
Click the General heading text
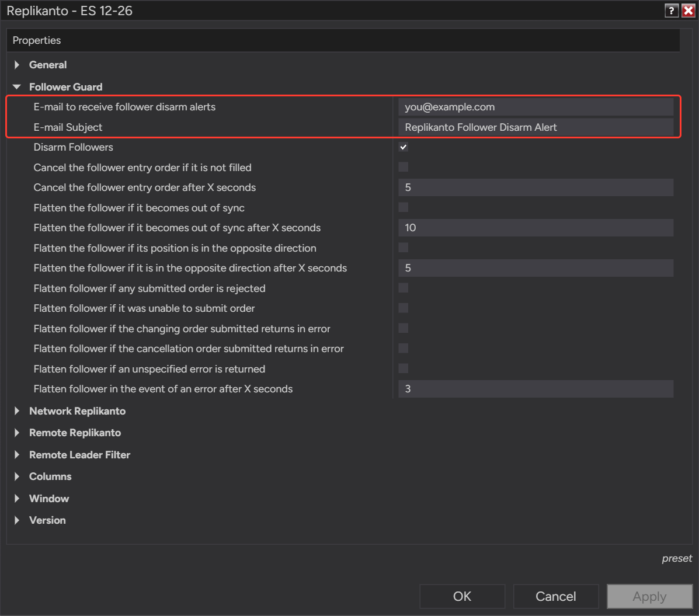coord(48,65)
